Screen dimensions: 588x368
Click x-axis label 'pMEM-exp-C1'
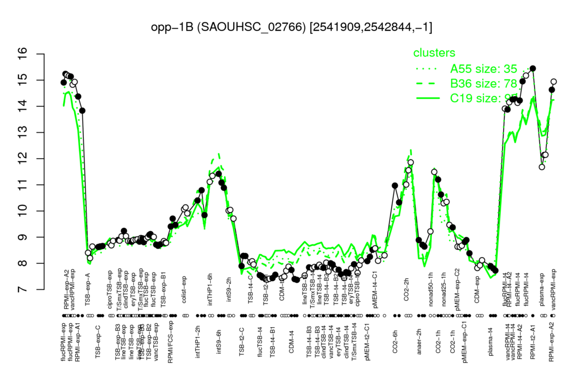(x=465, y=342)
